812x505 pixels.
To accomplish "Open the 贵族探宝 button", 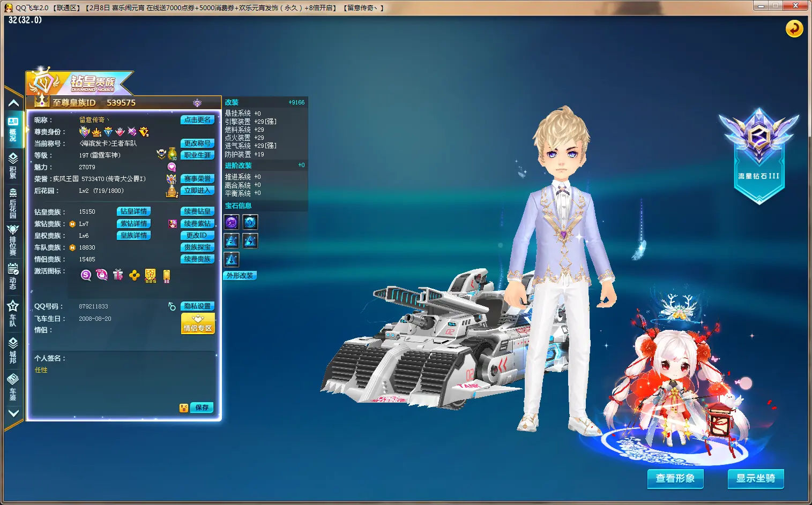I will (197, 247).
